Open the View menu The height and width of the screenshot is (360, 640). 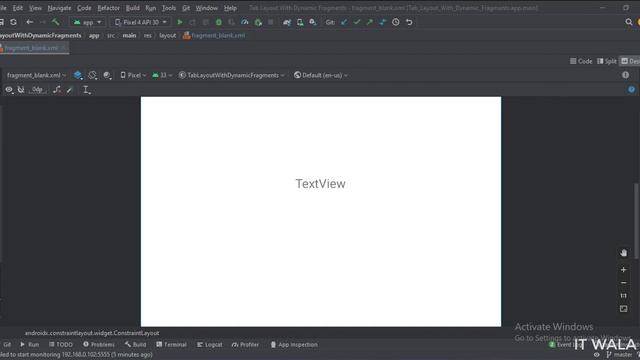coord(35,8)
